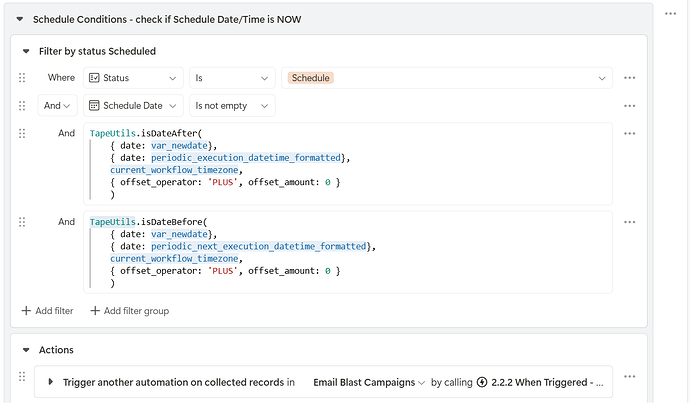Open more options for Schedule Date row
The width and height of the screenshot is (690, 408).
click(x=629, y=106)
